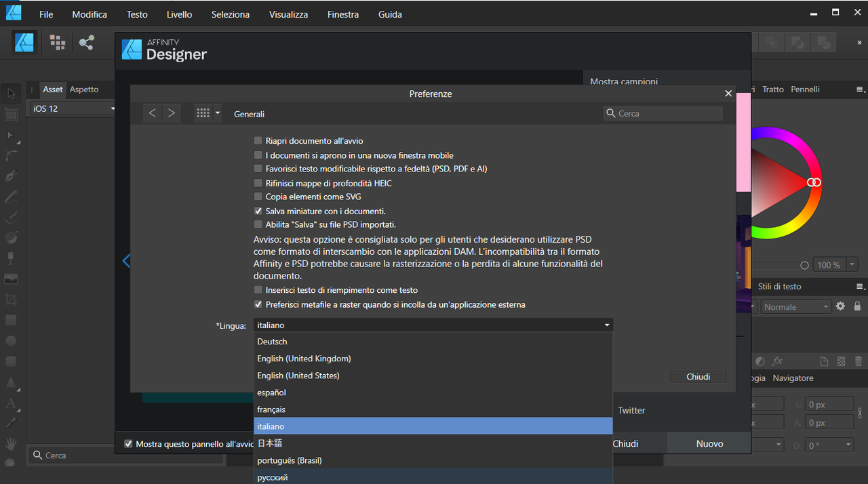Click Nuovo in welcome panel

(x=709, y=444)
